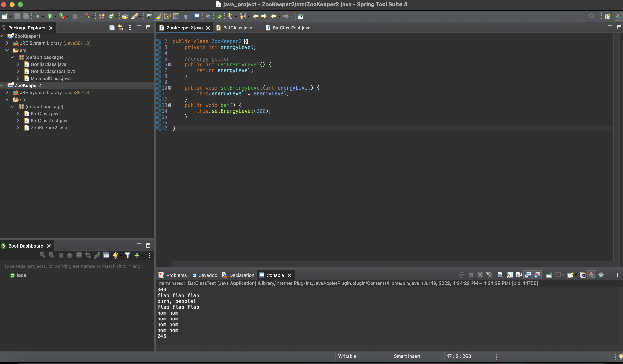Open the Javadoc tab
623x364 pixels.
click(205, 275)
